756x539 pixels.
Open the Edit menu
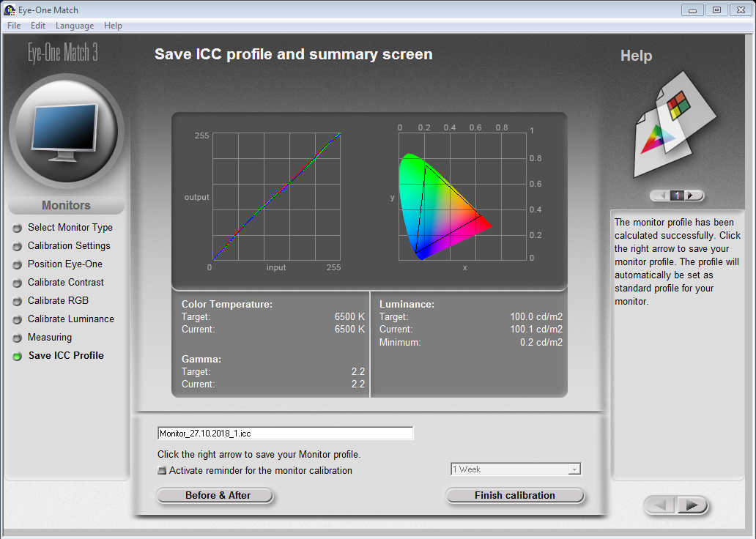pos(37,26)
